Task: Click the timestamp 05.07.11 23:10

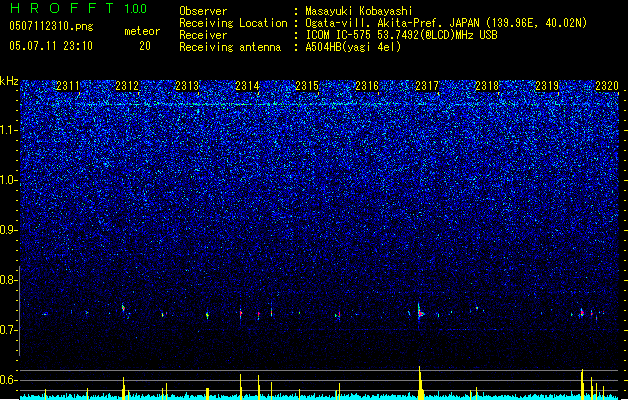Action: pos(51,46)
